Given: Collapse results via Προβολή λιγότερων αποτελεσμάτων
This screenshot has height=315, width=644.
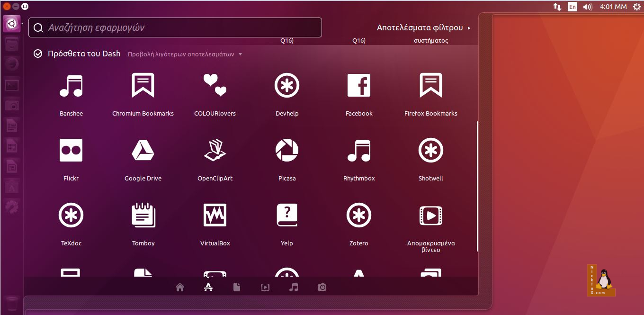Looking at the screenshot, I should pos(185,54).
